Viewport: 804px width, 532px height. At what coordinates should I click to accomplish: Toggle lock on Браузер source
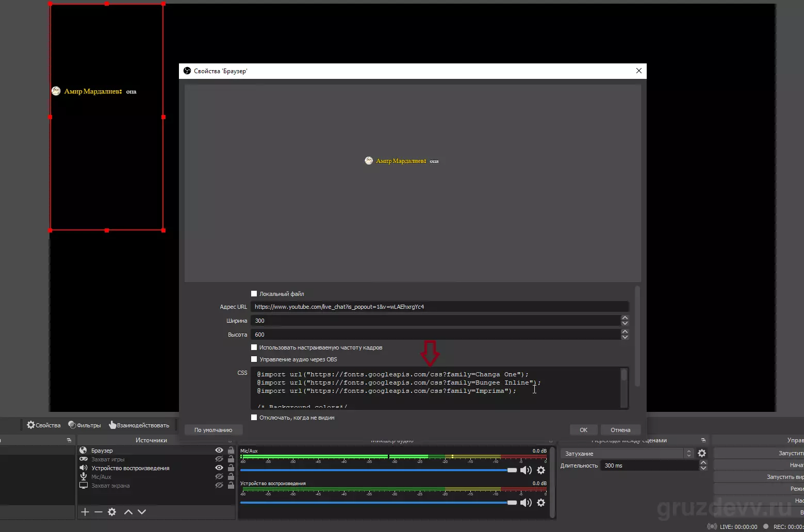pos(231,451)
